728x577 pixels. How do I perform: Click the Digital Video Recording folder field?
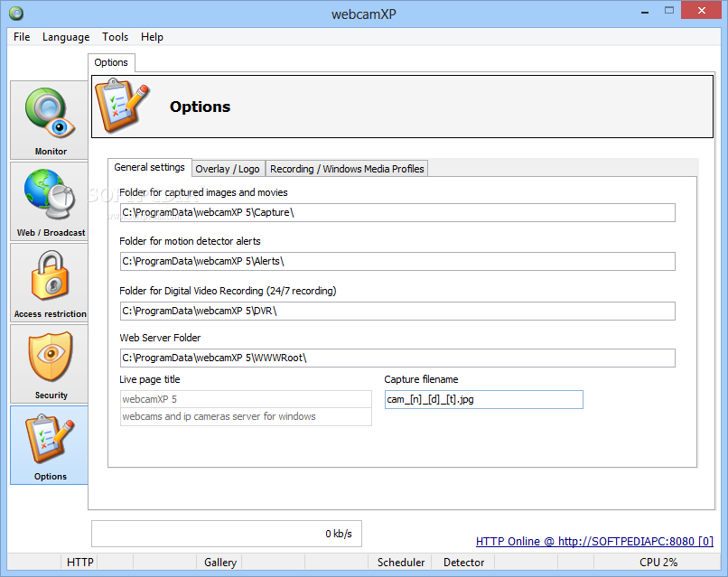[x=397, y=311]
